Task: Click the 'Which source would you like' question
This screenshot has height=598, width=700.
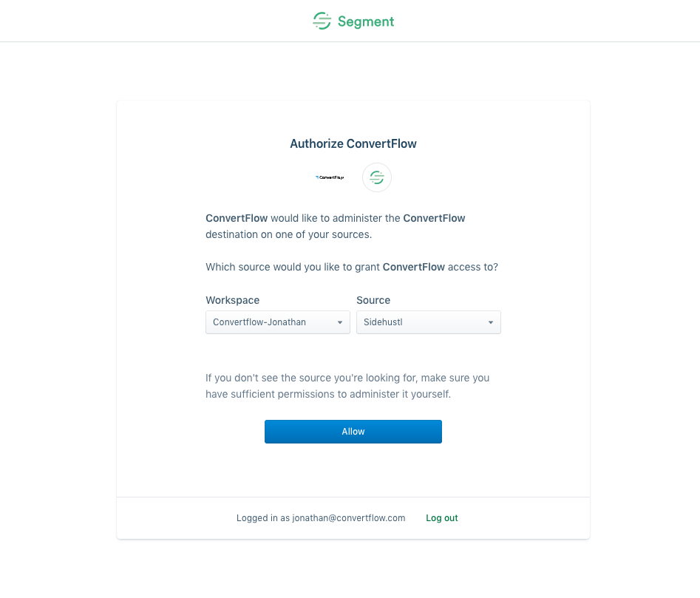Action: 352,267
